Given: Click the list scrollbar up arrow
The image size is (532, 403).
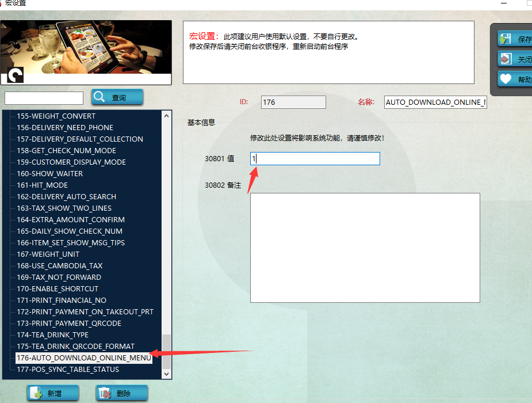Looking at the screenshot, I should coord(166,116).
